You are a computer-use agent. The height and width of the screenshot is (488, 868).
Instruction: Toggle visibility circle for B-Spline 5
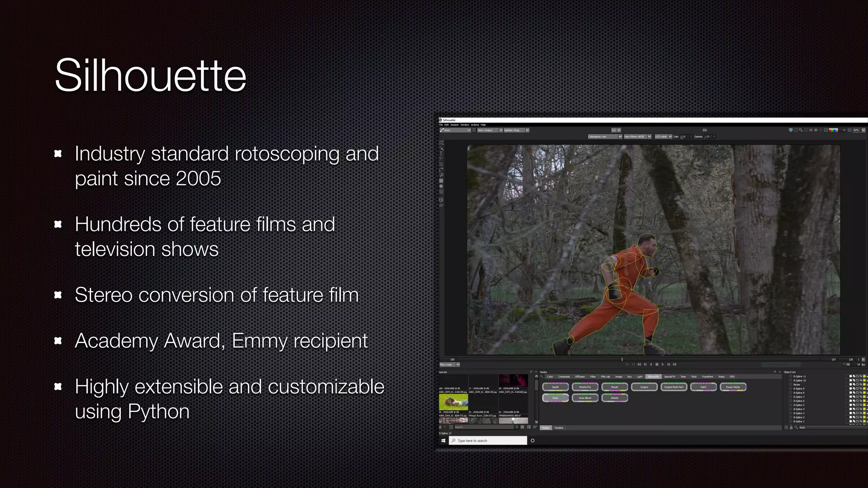coord(790,405)
